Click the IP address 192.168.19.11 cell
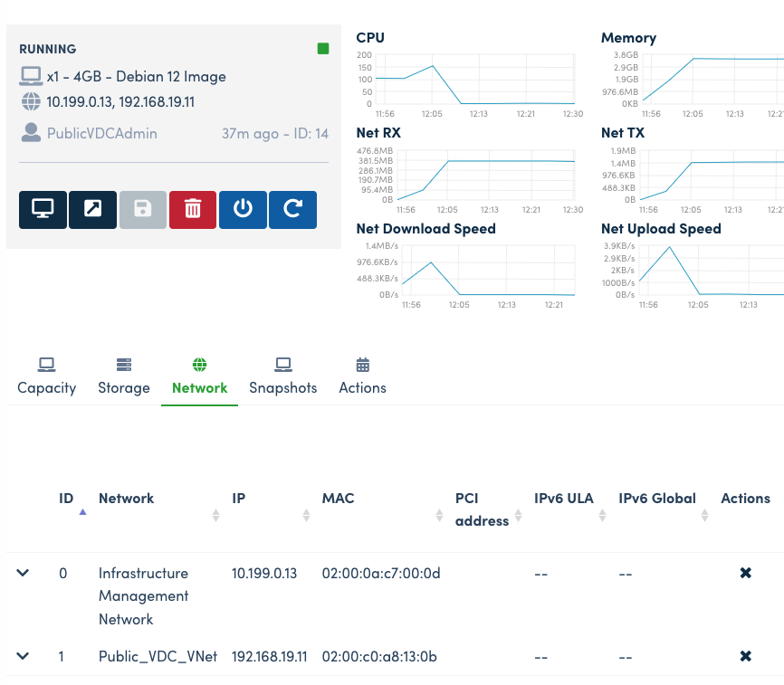The height and width of the screenshot is (685, 784). [270, 656]
